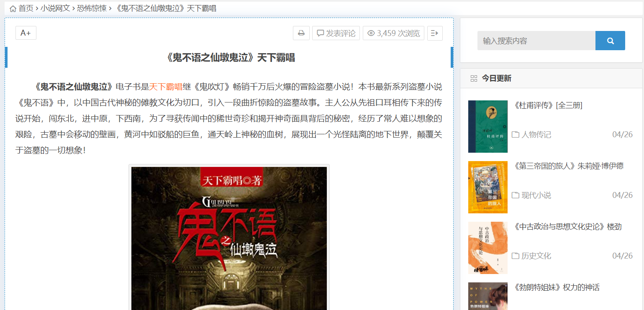Open the 天下霸唱 author link in text
This screenshot has height=310, width=644.
tap(166, 87)
